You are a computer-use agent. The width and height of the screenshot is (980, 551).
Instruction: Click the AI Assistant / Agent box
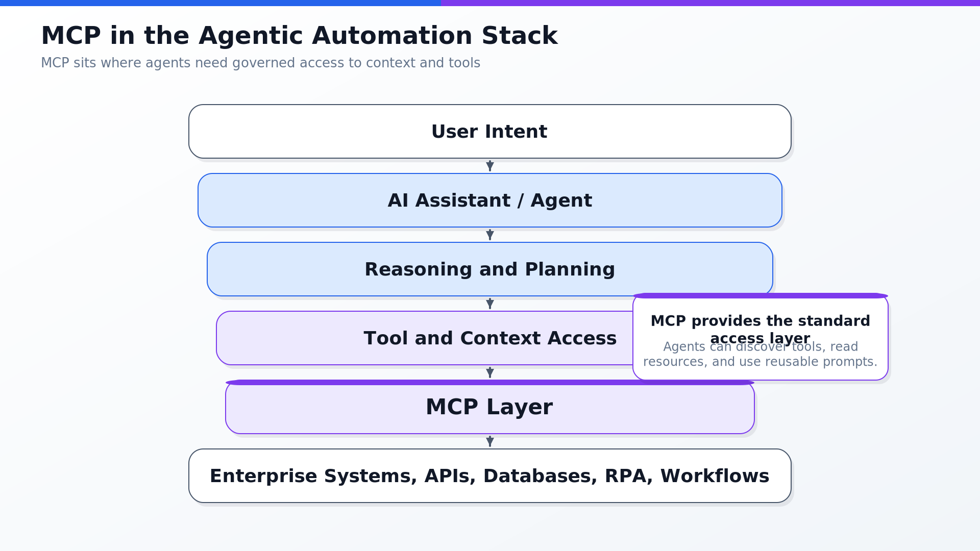coord(490,200)
